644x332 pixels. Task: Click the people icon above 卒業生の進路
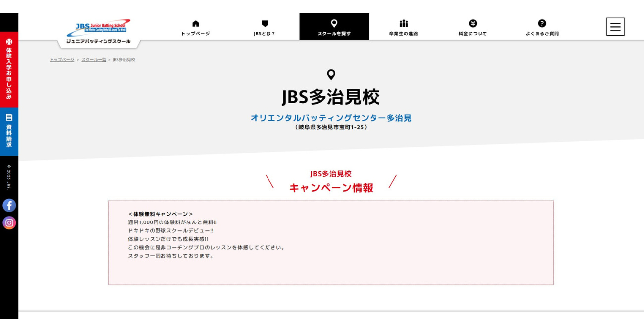pos(404,23)
